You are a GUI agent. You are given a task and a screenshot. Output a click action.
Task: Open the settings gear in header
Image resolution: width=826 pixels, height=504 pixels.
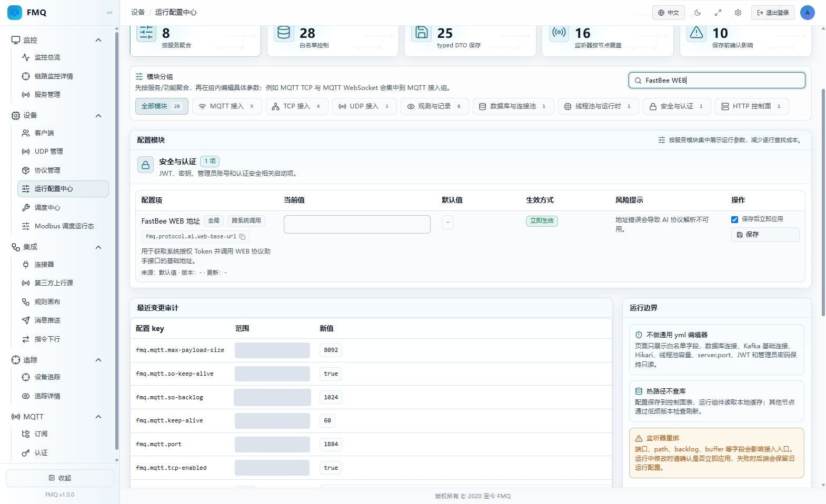738,13
